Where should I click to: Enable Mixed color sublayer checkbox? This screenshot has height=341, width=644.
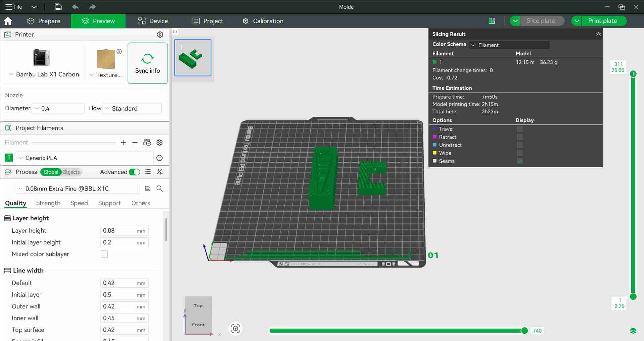coord(104,254)
